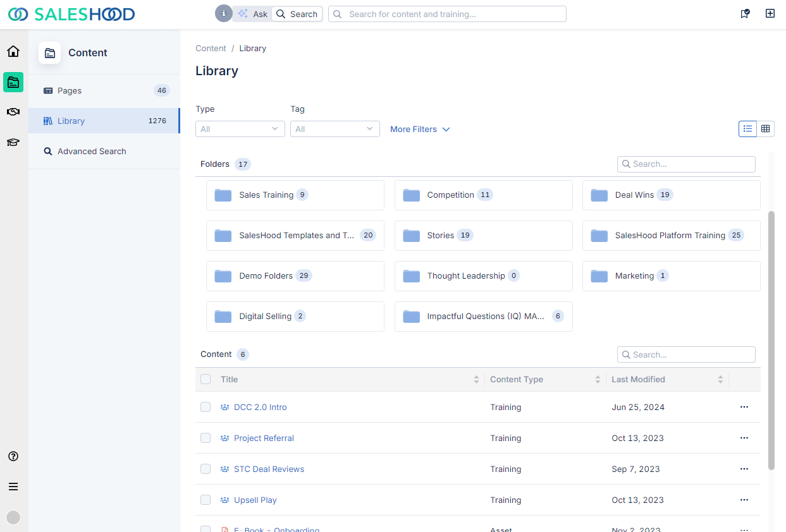The height and width of the screenshot is (532, 786).
Task: Click the Folders count badge 17
Action: [243, 164]
